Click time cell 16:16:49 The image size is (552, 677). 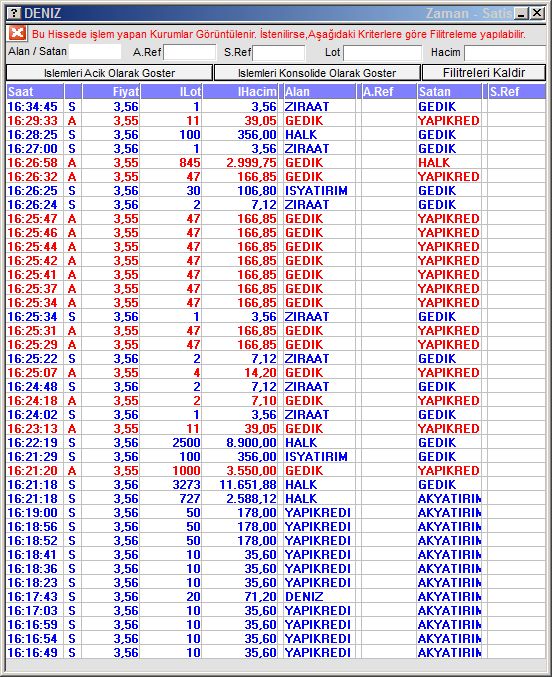[32, 652]
